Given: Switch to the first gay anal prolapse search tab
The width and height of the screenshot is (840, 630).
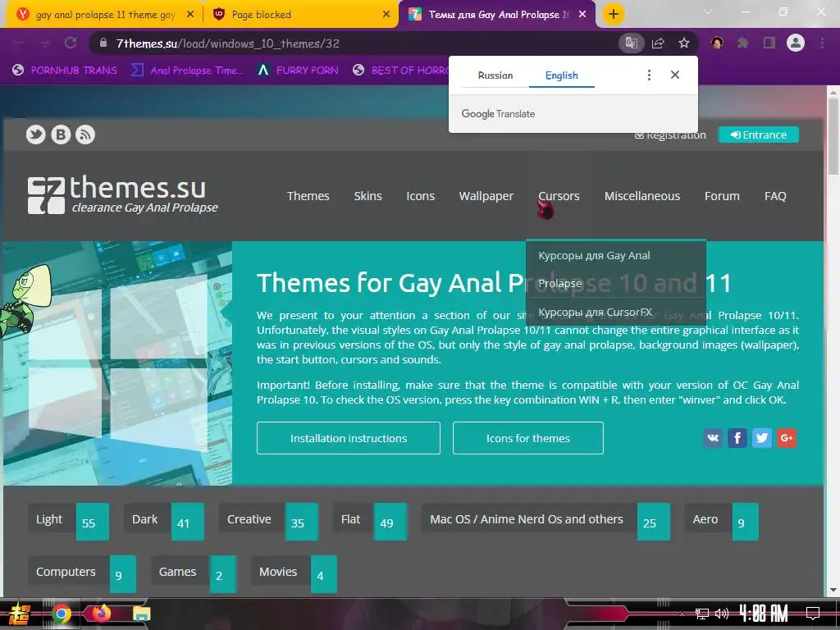Looking at the screenshot, I should 106,15.
